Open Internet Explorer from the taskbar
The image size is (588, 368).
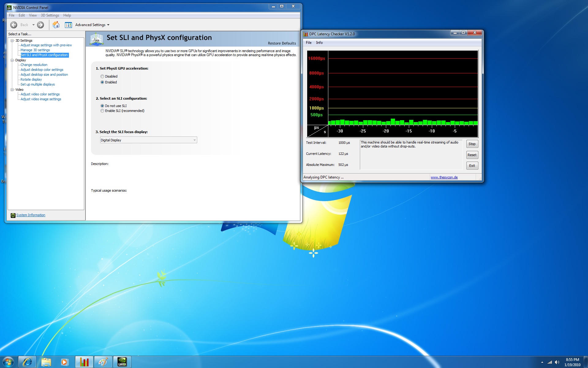tap(27, 362)
